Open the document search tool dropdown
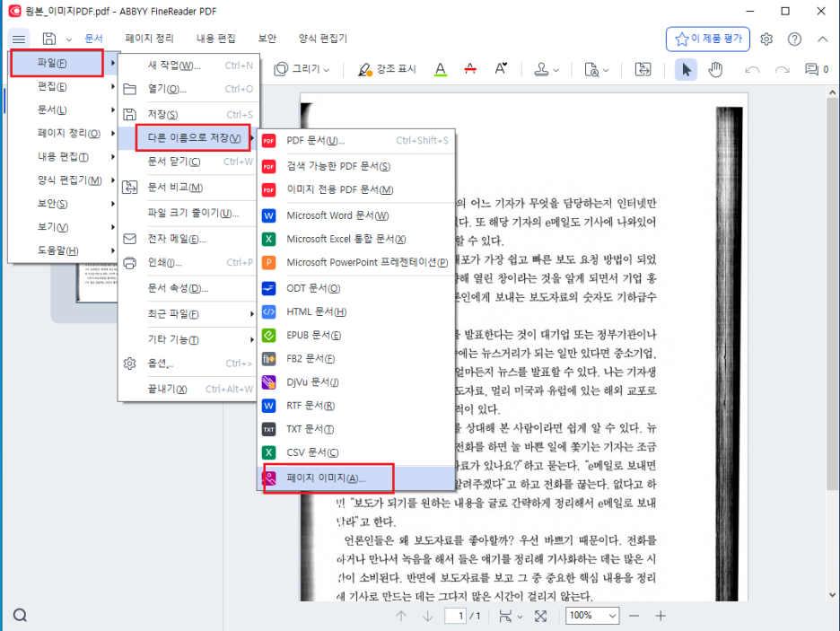 point(597,70)
